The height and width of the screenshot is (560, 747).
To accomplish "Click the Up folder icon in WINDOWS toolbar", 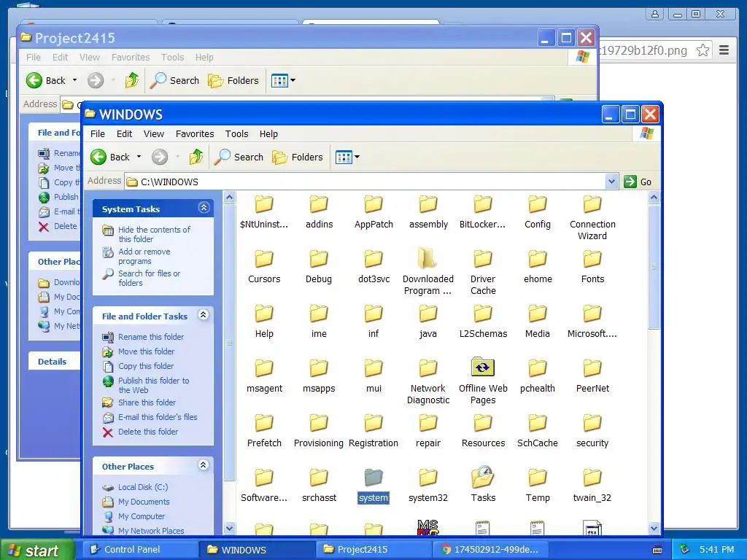I will click(196, 157).
